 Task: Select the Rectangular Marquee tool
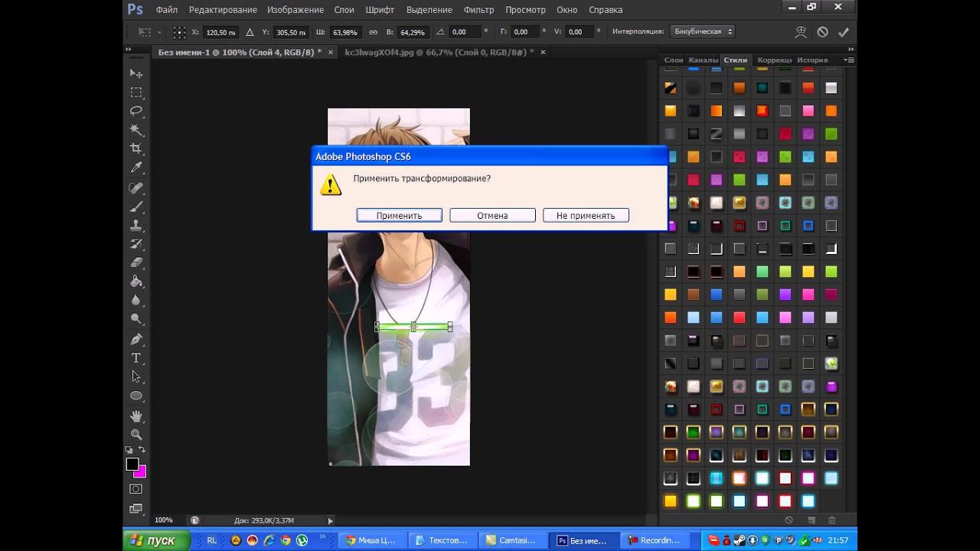coord(136,93)
